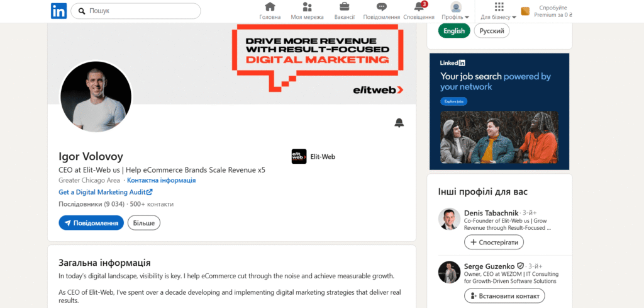Click the Premium gold square icon
644x308 pixels.
click(525, 11)
